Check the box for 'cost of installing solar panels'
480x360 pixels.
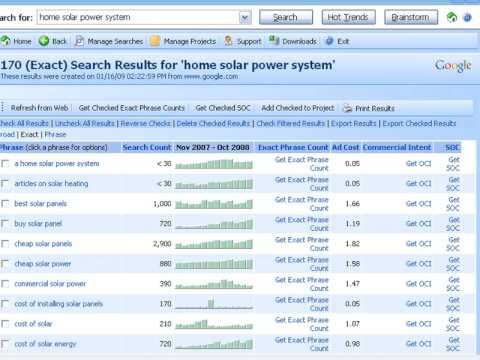tap(5, 304)
